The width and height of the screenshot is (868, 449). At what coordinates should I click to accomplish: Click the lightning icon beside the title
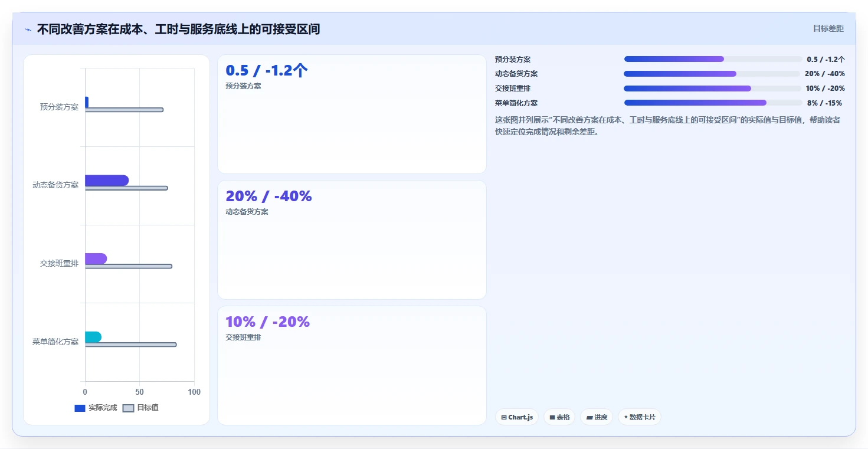[28, 30]
